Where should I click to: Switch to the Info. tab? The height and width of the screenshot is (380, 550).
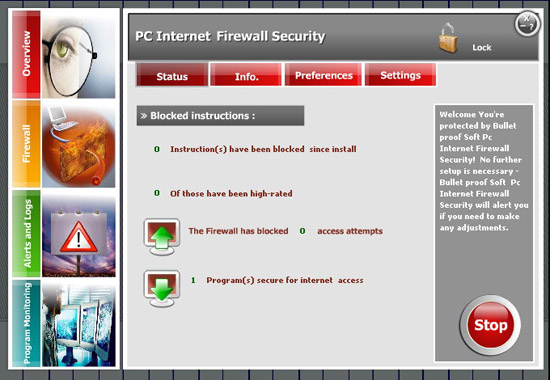pyautogui.click(x=246, y=74)
